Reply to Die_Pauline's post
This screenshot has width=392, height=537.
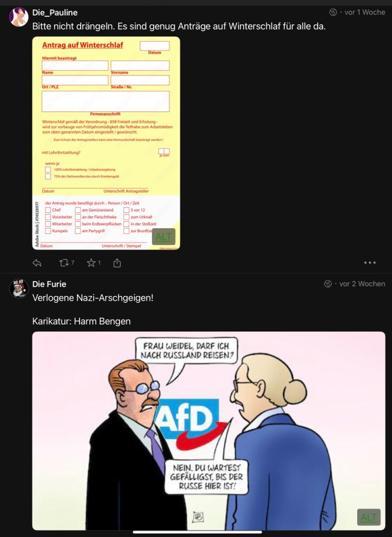[37, 263]
